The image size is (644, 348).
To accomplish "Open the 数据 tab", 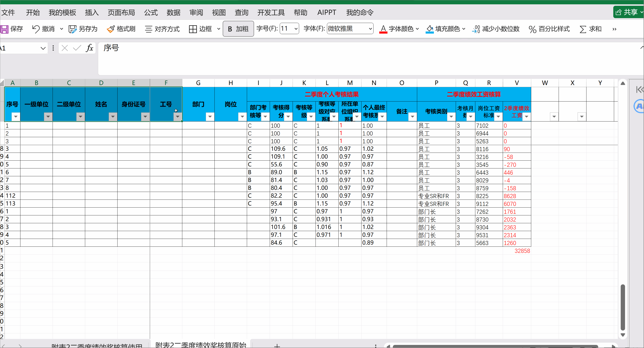I will [173, 13].
